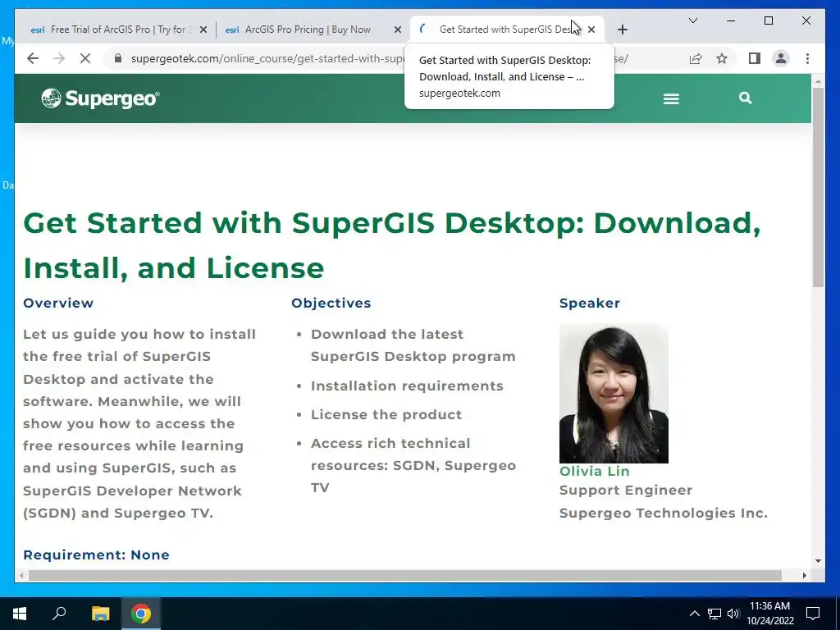Close the ArcGIS Pro Pricing tab

tap(398, 30)
